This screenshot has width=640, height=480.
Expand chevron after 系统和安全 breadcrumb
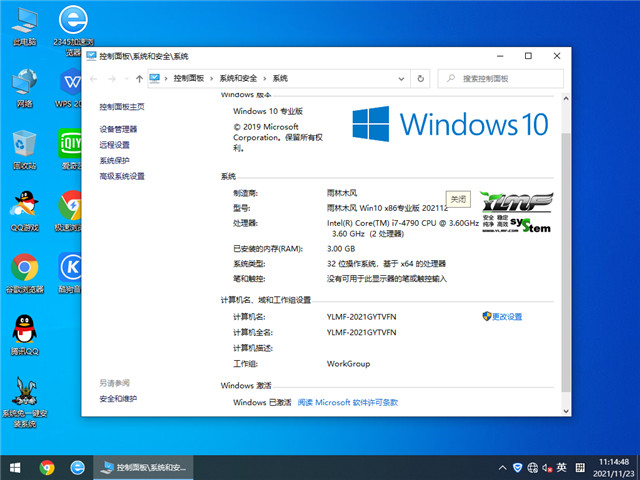(x=264, y=78)
